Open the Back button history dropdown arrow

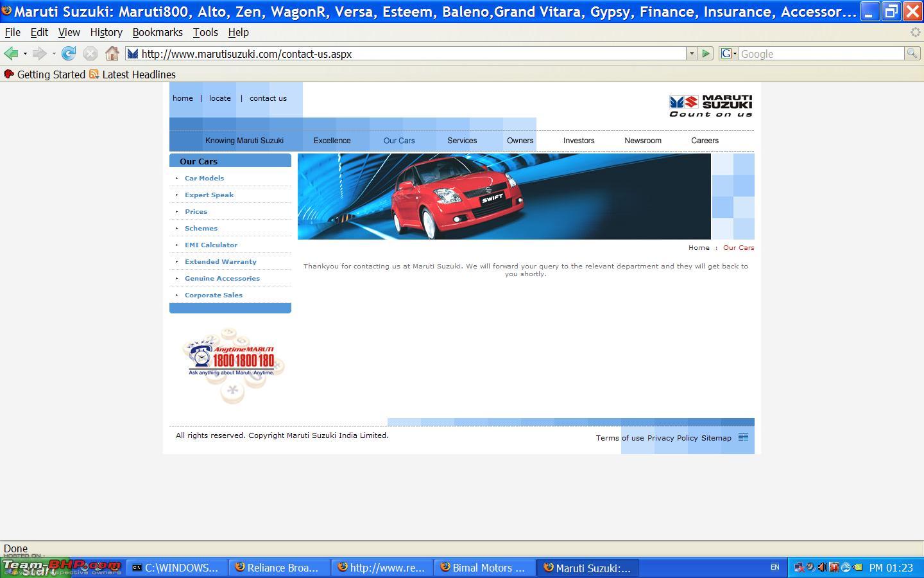click(x=25, y=54)
